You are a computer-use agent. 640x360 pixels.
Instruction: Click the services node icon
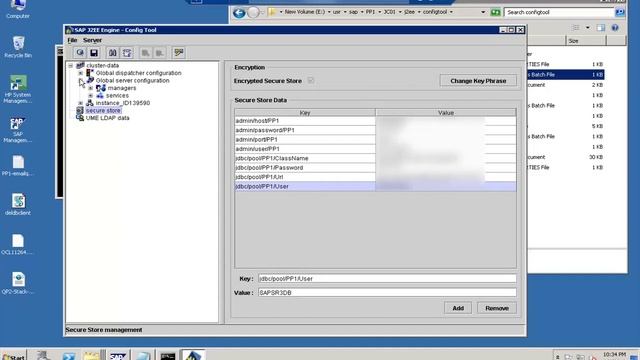100,96
